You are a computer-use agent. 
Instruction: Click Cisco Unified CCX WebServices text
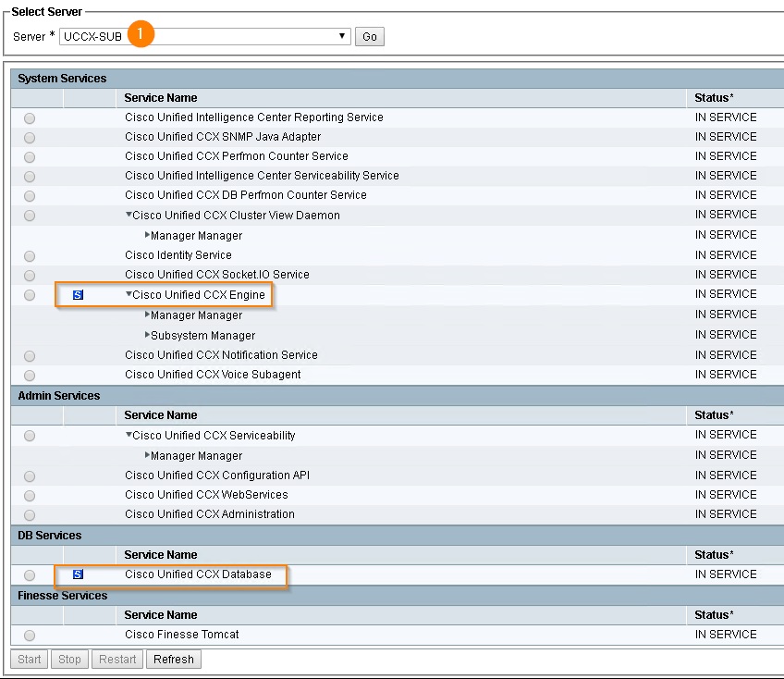[206, 494]
